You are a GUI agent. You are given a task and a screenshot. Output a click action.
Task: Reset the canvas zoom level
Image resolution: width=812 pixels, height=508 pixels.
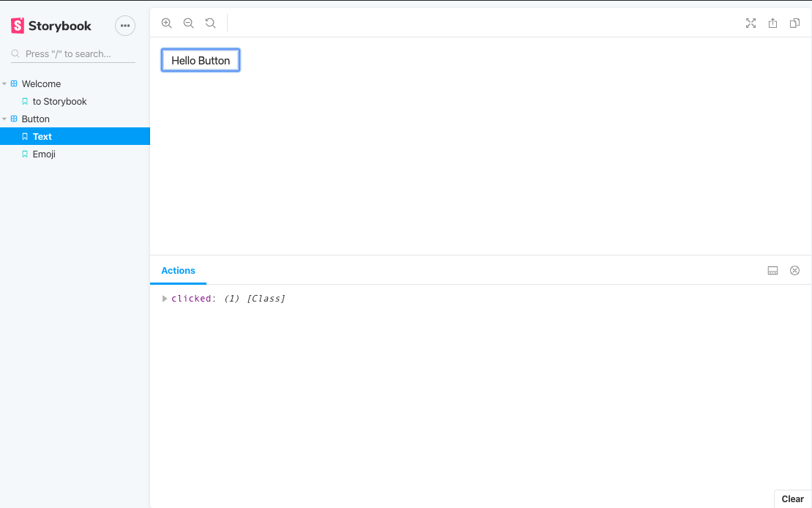(x=210, y=23)
